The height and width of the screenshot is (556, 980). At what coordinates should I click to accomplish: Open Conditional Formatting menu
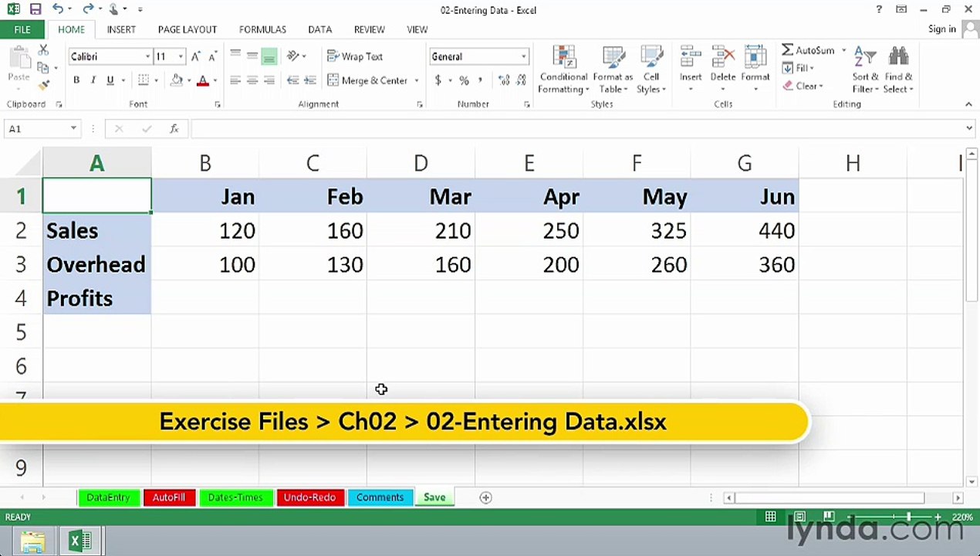563,69
